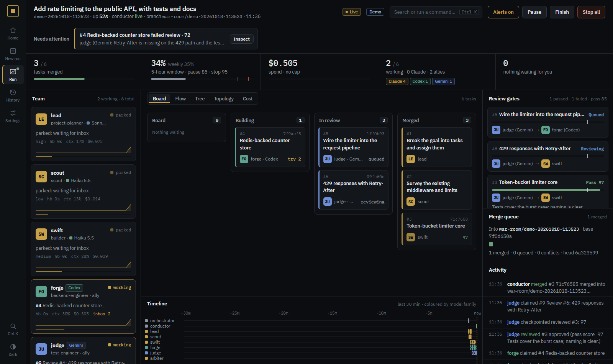The width and height of the screenshot is (613, 364).
Task: Click the Codex 1 model chip
Action: (420, 81)
